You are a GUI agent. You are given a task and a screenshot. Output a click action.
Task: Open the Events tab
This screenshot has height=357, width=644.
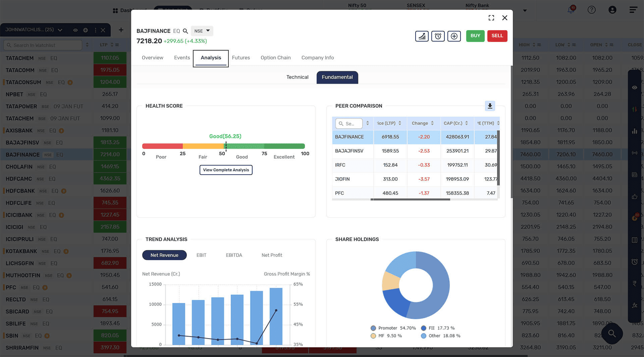pyautogui.click(x=182, y=58)
